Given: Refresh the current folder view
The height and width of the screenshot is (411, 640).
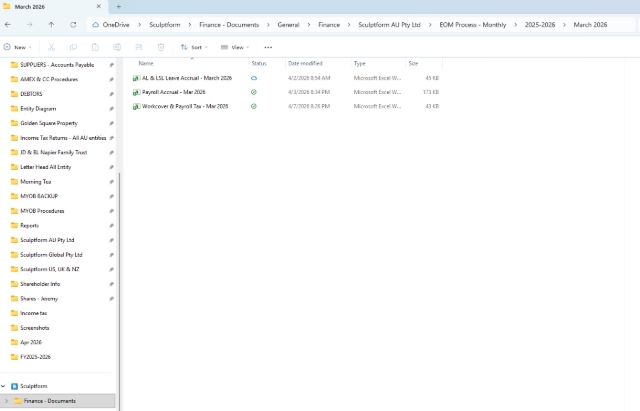Looking at the screenshot, I should (x=73, y=25).
